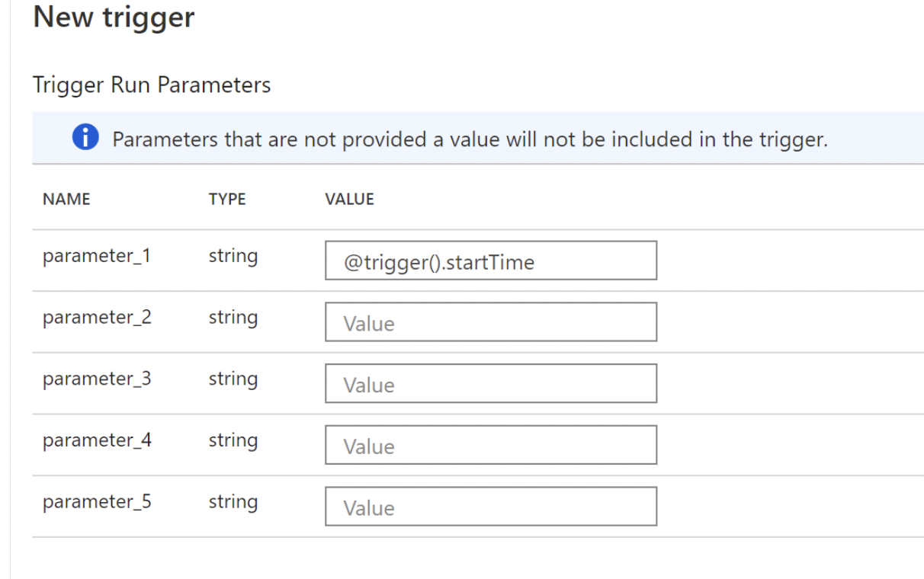Click the blue info icon
Screen dimensions: 924x579
85,138
